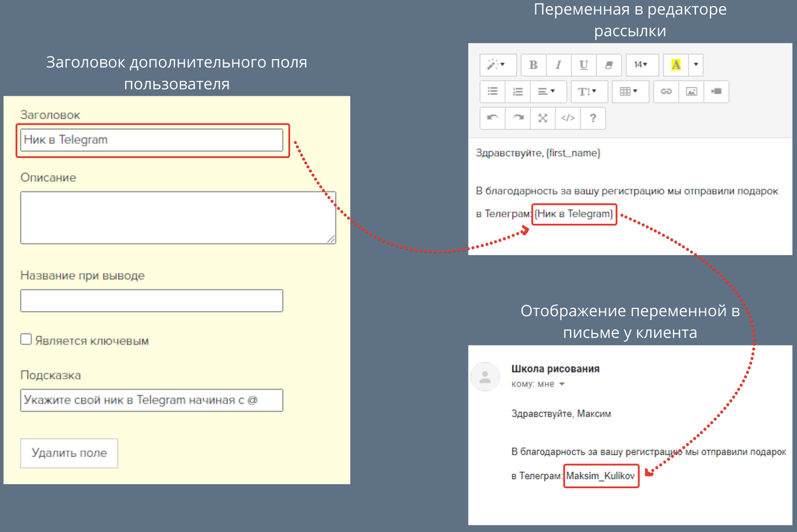Image resolution: width=797 pixels, height=532 pixels.
Task: Open the font size 14 dropdown
Action: point(642,64)
